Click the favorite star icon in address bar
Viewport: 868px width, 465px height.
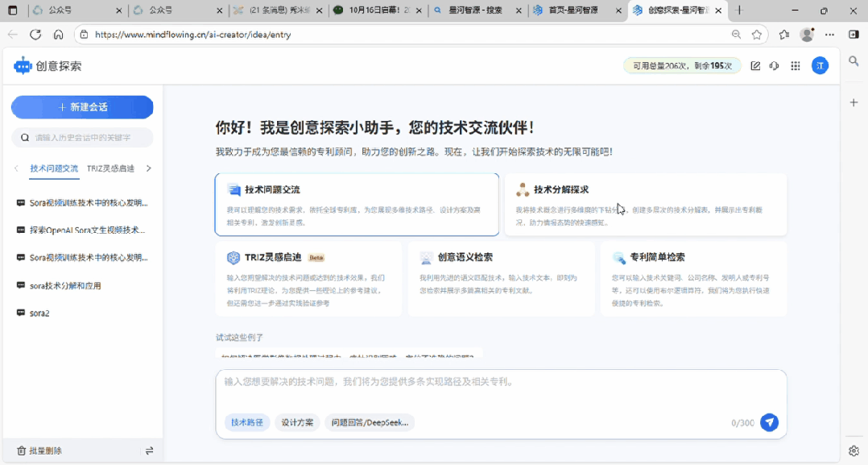point(757,35)
